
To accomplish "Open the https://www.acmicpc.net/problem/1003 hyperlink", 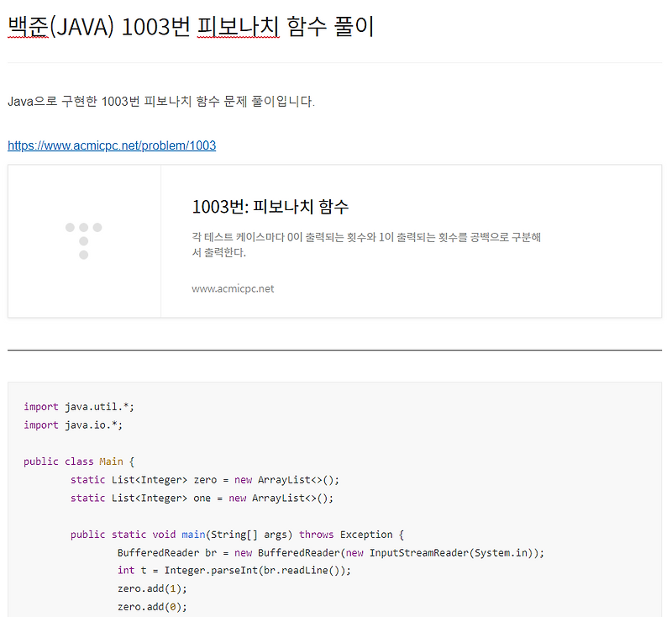I will click(111, 145).
